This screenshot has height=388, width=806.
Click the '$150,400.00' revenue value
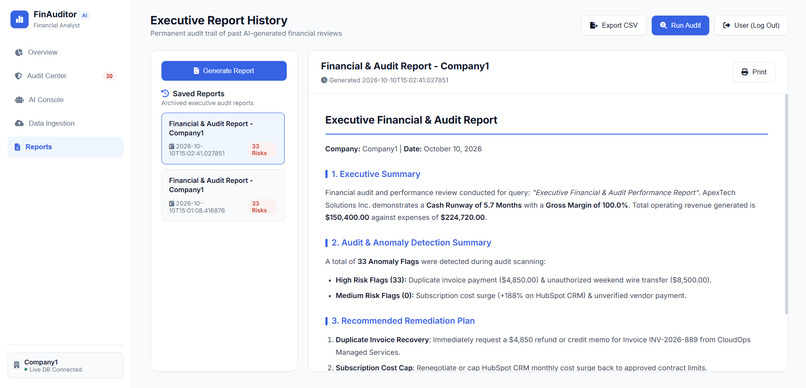(x=347, y=217)
